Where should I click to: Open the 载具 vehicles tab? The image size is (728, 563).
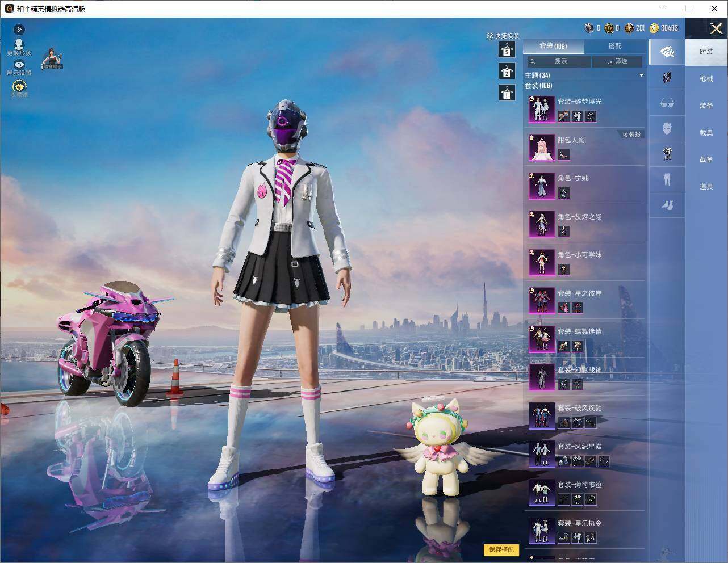tap(706, 133)
